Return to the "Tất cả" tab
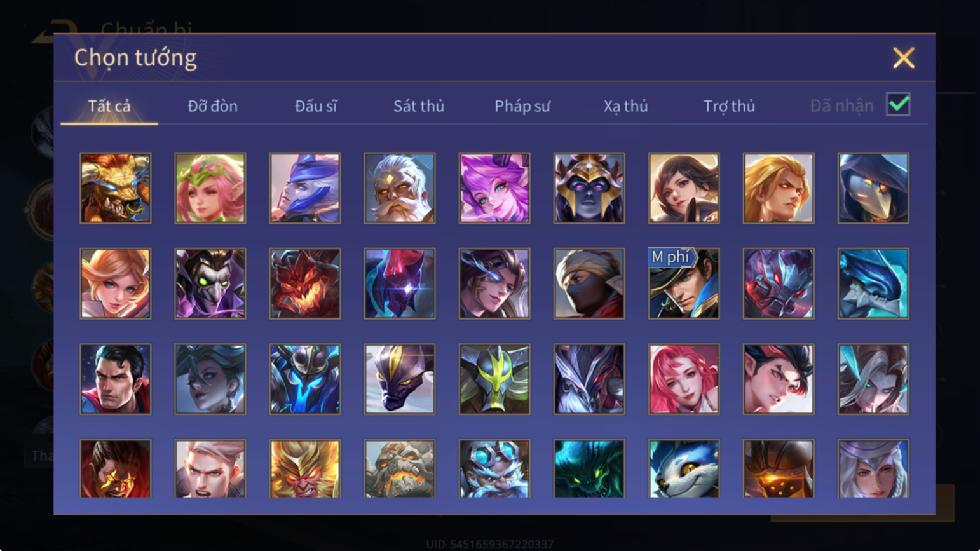 click(x=109, y=106)
